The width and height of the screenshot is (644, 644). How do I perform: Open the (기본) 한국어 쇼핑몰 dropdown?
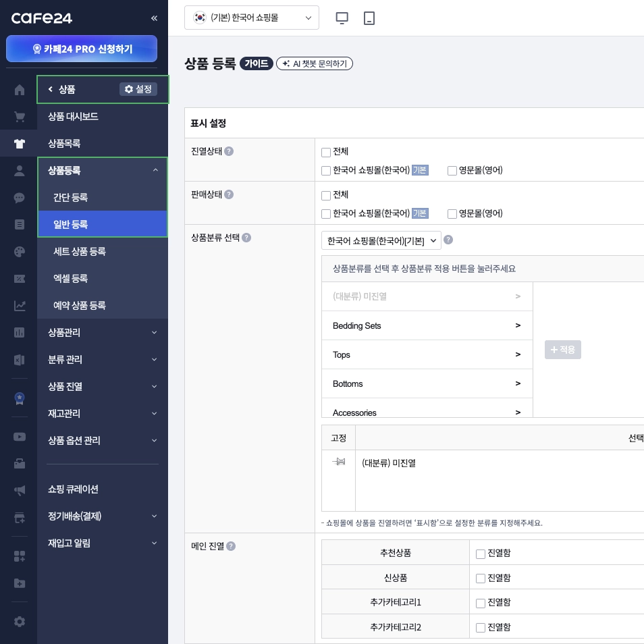coord(252,18)
